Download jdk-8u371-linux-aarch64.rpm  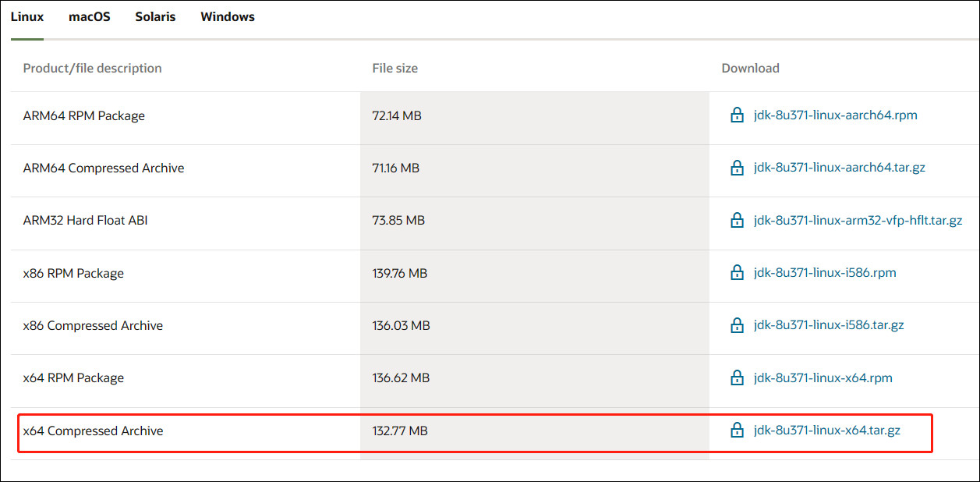(x=836, y=115)
